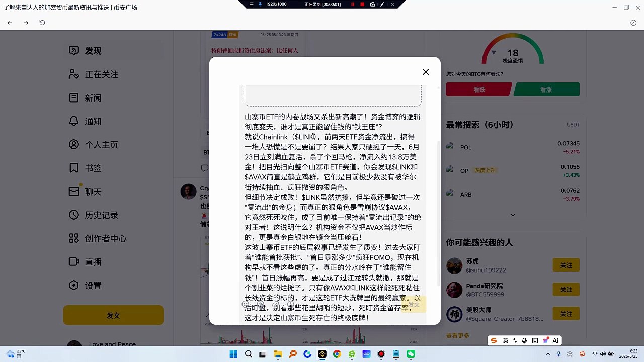Viewport: 644px width, 362px height.
Task: Click the news headline 特朗普回应拒签住房法案
Action: tap(255, 51)
